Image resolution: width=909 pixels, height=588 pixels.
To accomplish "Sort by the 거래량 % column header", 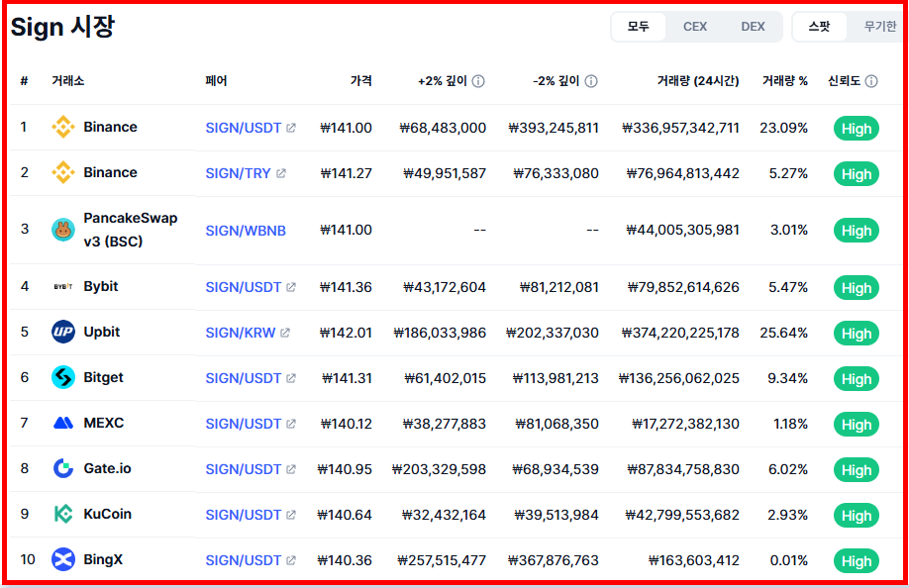I will coord(785,81).
